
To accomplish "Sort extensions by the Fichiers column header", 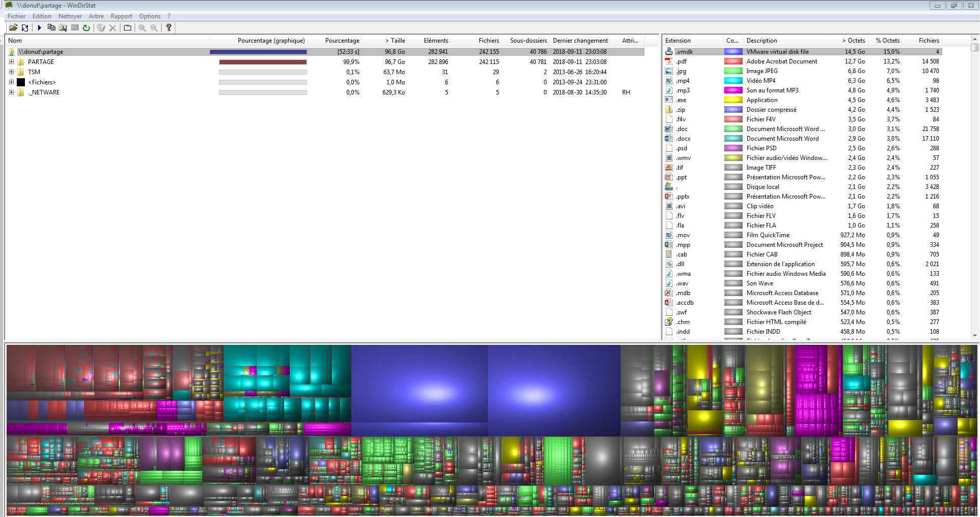I will [x=929, y=41].
